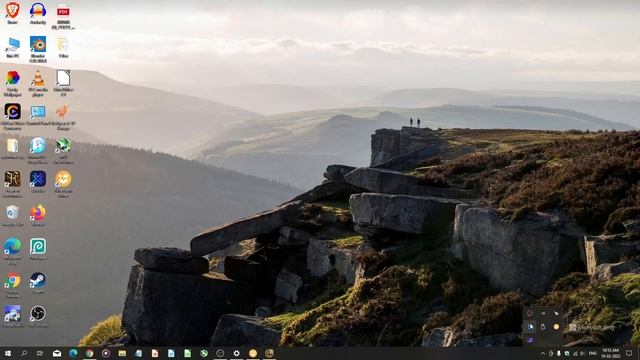
Task: Open the Mail app on taskbar
Action: (x=57, y=353)
